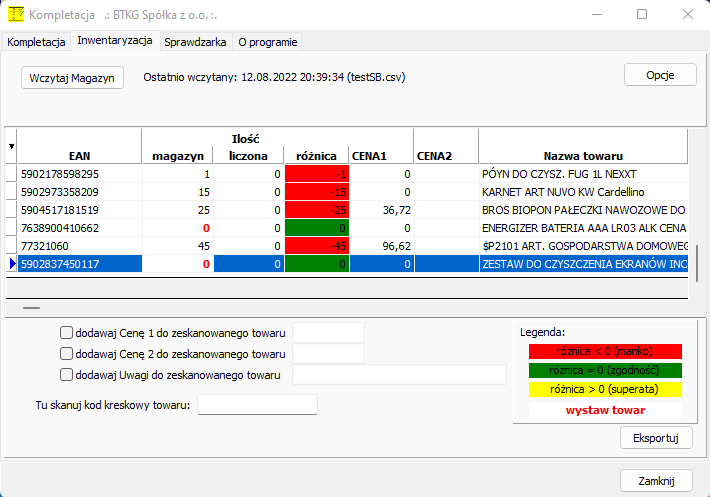Sort by the EAN column header
The image size is (710, 497).
pyautogui.click(x=79, y=156)
